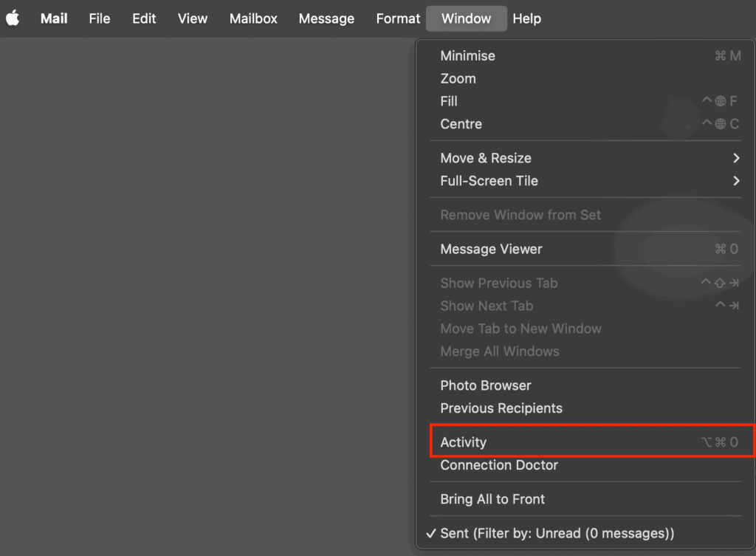
Task: Open the View menu
Action: (x=193, y=18)
